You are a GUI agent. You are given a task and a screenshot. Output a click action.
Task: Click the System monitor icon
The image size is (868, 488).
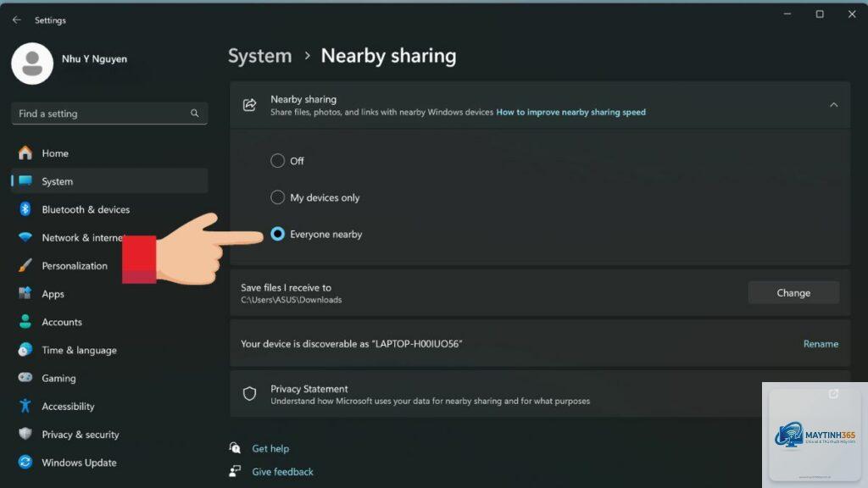[25, 181]
